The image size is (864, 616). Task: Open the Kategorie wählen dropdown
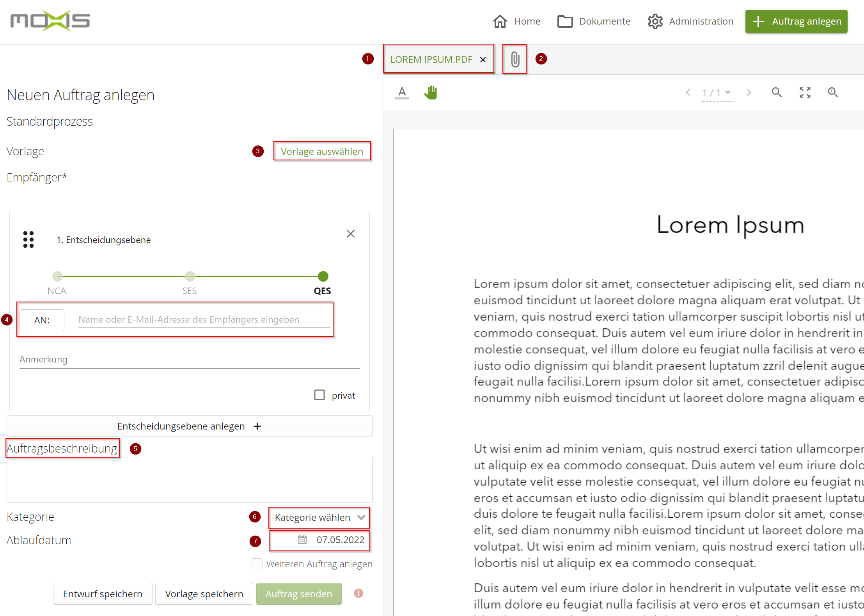[319, 517]
